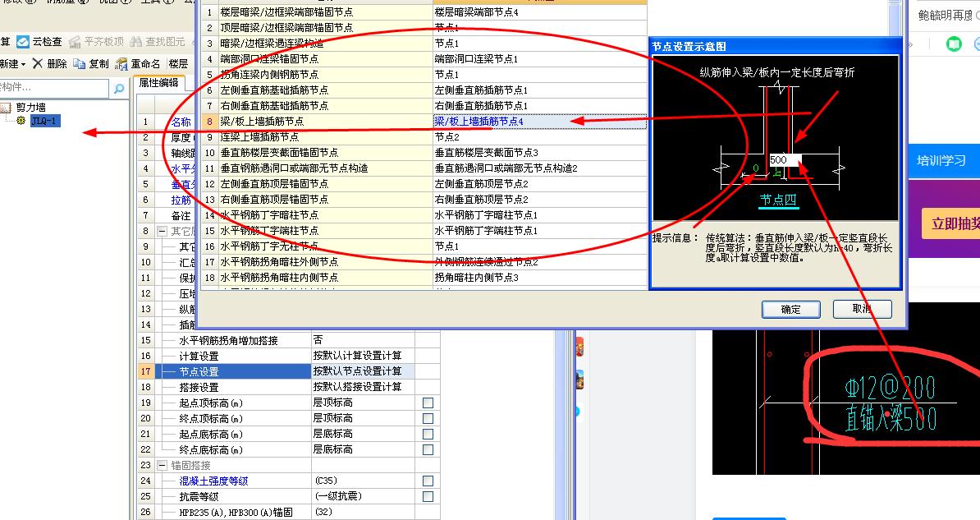Tick the checkbox for 终点底标高(m)

point(428,450)
